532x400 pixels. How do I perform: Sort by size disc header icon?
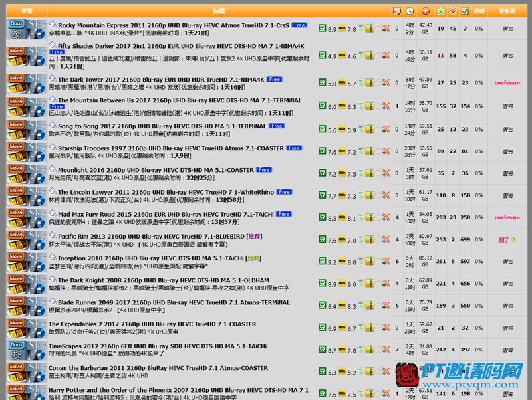425,11
